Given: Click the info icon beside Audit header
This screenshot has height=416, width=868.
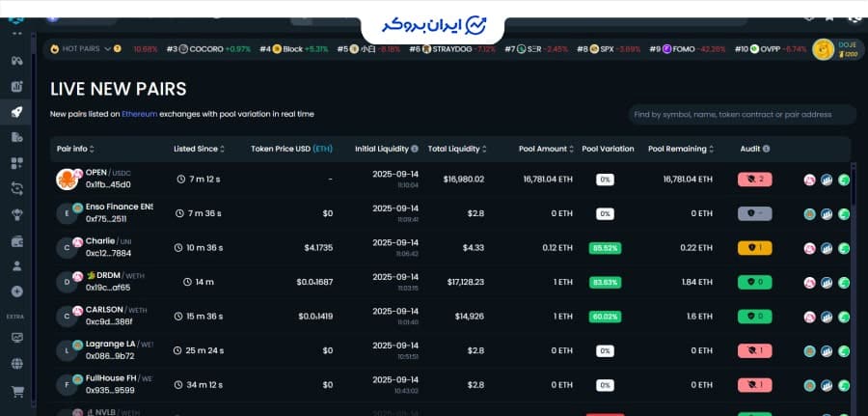Looking at the screenshot, I should coord(767,149).
